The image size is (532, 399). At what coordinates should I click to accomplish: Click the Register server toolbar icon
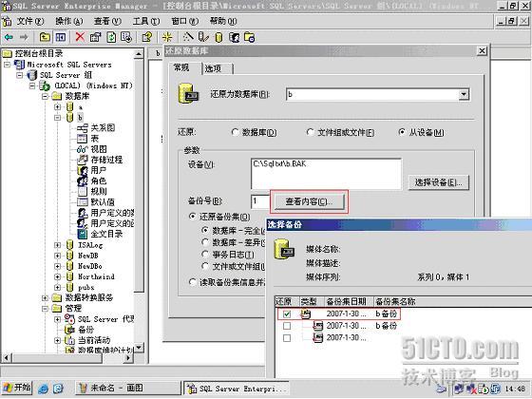pyautogui.click(x=203, y=37)
